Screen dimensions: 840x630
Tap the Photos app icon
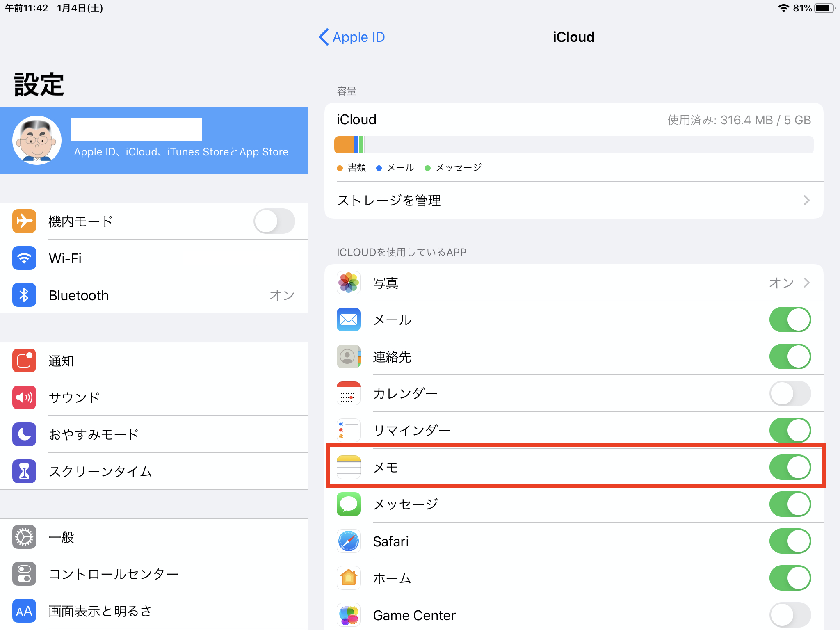coord(348,283)
